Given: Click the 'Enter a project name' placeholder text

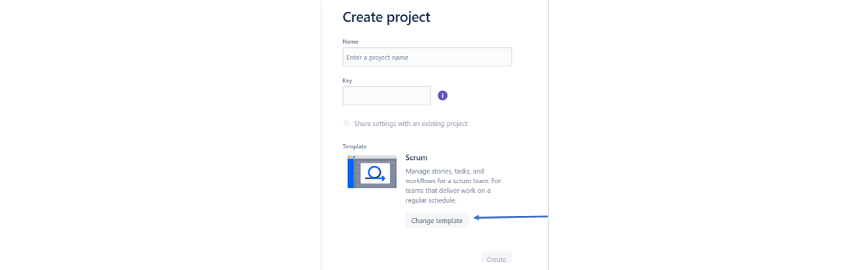Looking at the screenshot, I should click(377, 57).
